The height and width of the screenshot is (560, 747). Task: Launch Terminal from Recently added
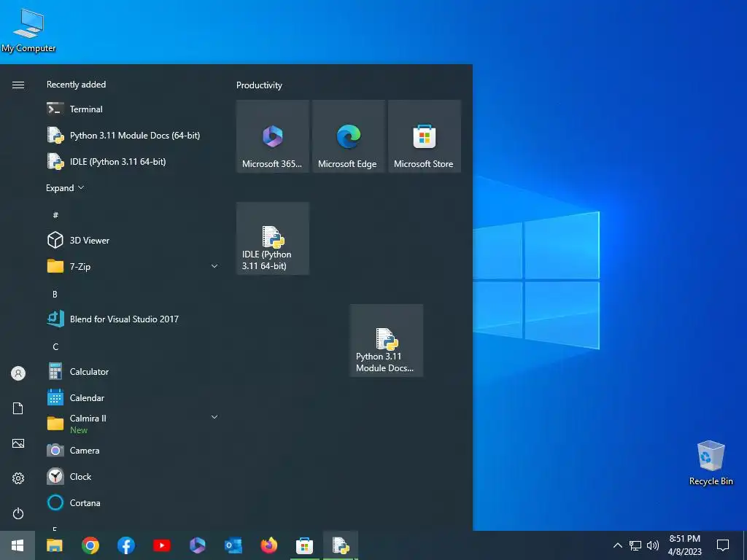pyautogui.click(x=133, y=109)
